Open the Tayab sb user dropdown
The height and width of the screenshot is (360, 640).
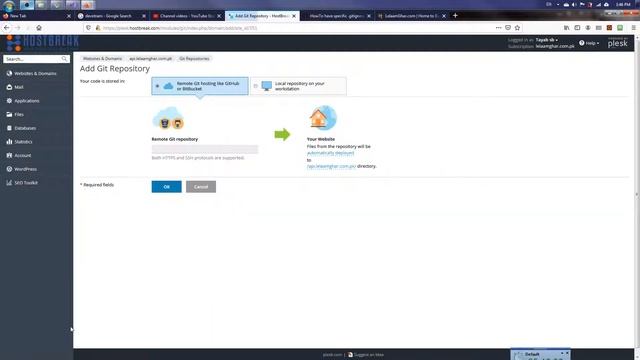[x=547, y=40]
